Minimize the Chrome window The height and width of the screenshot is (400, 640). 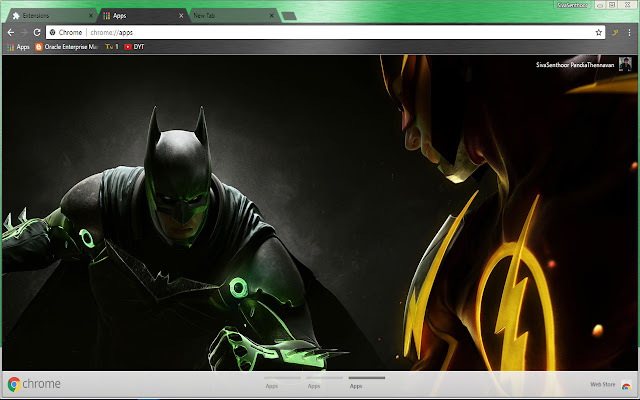600,5
